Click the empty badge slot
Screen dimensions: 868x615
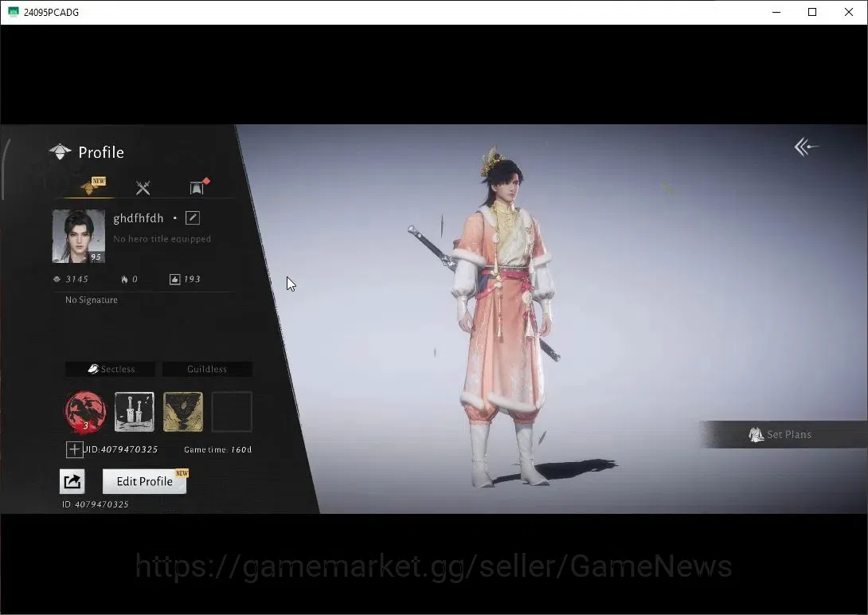[x=232, y=412]
